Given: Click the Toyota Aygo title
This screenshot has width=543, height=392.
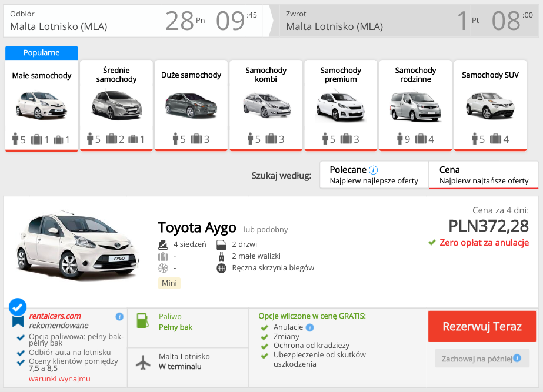Looking at the screenshot, I should 196,227.
